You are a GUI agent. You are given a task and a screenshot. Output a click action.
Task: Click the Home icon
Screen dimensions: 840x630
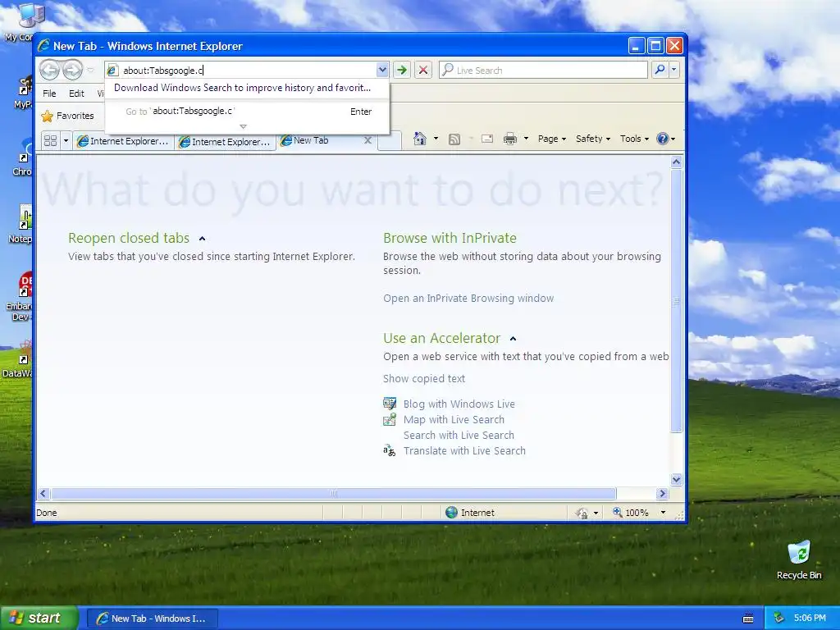[x=419, y=139]
